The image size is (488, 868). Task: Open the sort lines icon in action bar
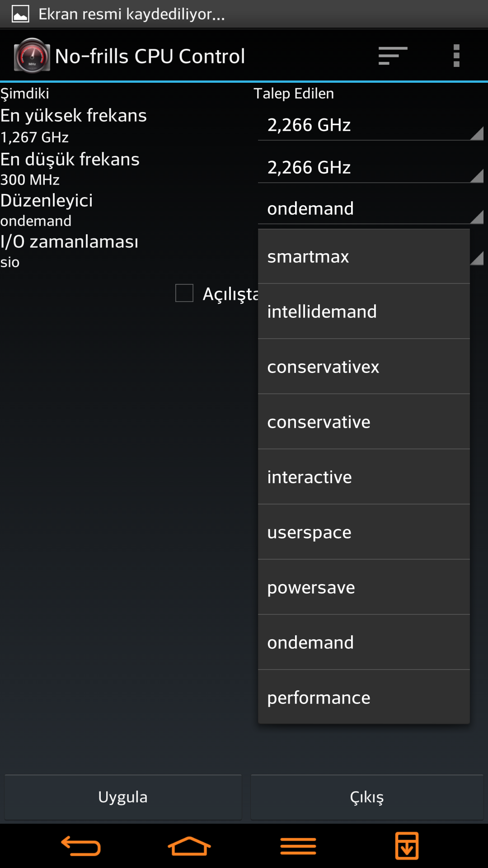point(393,56)
